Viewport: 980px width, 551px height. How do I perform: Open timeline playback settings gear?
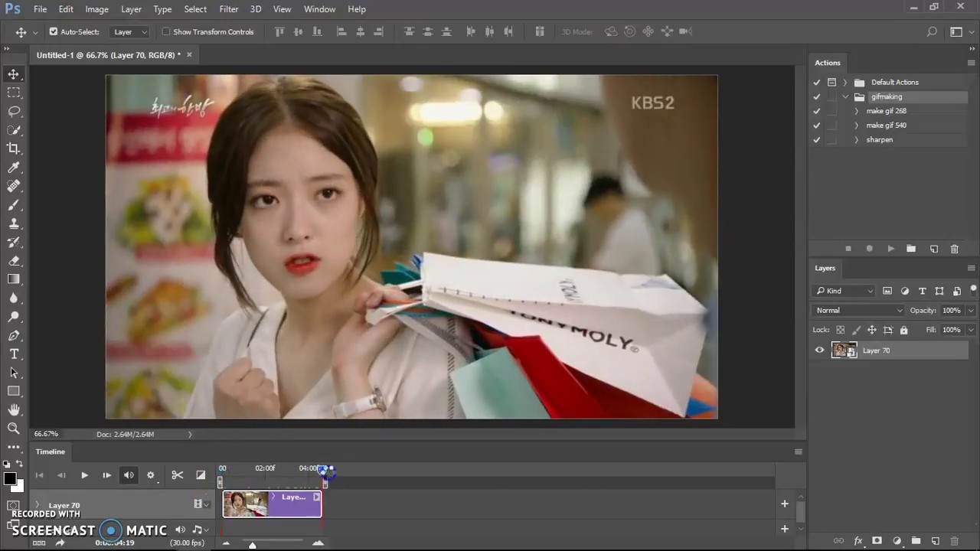point(151,475)
